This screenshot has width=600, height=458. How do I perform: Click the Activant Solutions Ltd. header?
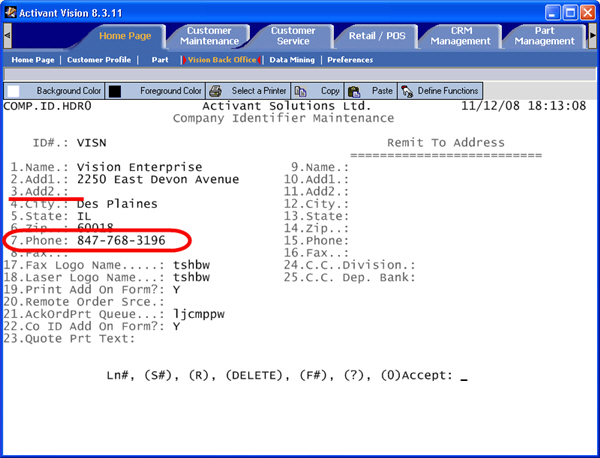287,106
